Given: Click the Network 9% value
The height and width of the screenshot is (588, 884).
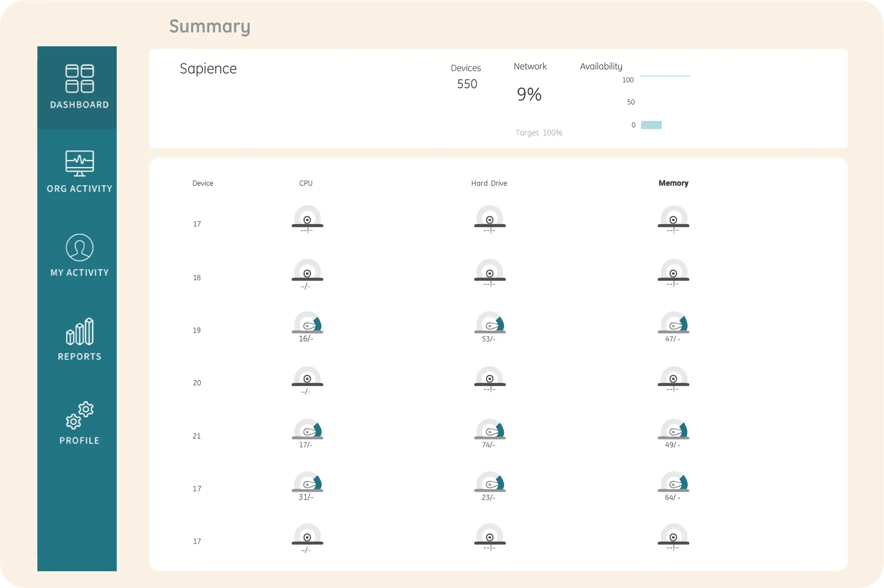Looking at the screenshot, I should (529, 94).
